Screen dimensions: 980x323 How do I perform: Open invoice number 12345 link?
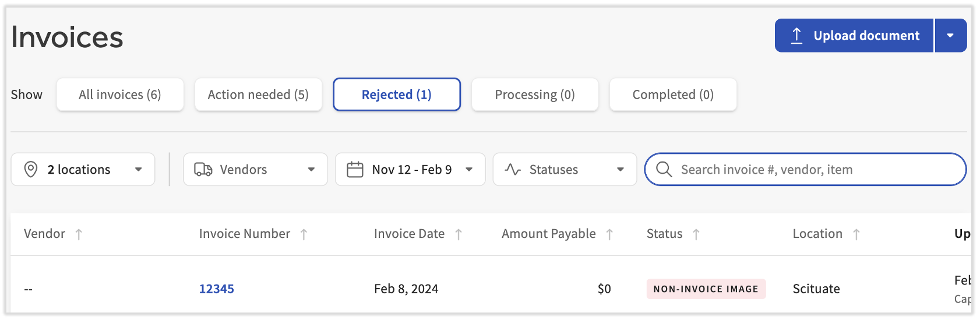coord(217,289)
